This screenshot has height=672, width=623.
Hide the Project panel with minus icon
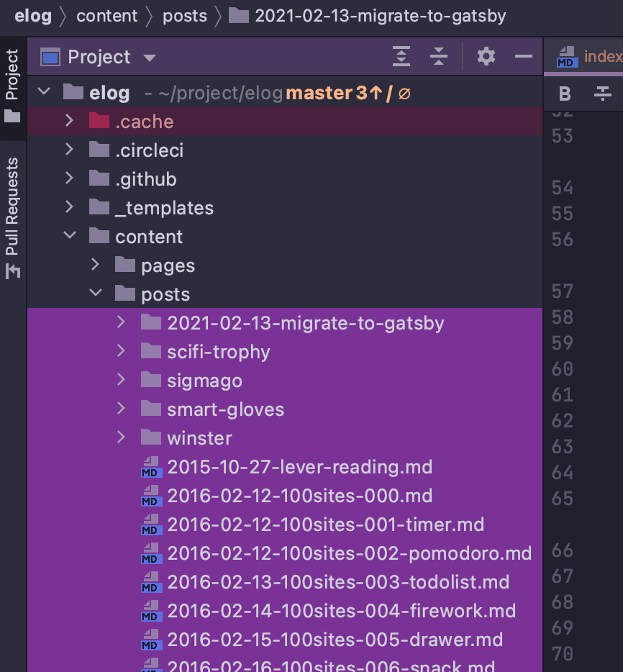point(524,56)
